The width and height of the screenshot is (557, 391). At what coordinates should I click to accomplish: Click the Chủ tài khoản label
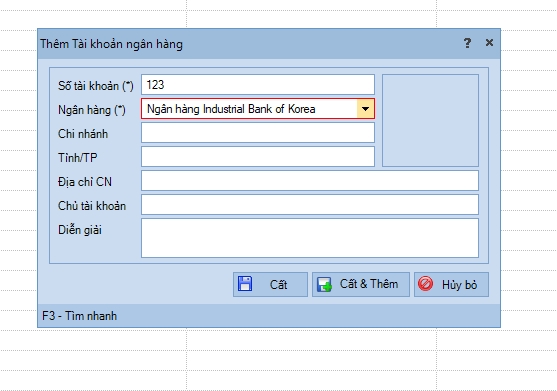[x=92, y=206]
